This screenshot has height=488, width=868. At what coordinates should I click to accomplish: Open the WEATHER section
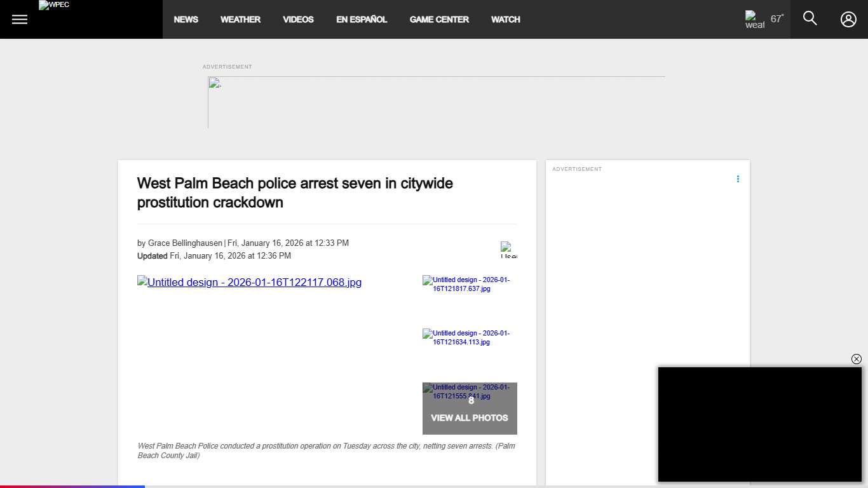point(240,19)
